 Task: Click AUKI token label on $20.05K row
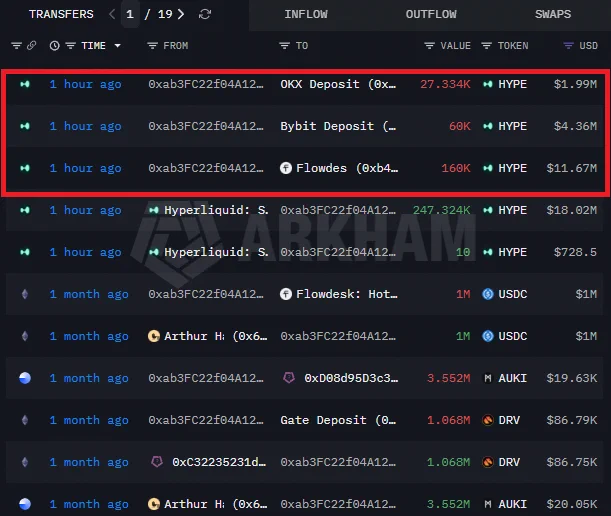[512, 504]
